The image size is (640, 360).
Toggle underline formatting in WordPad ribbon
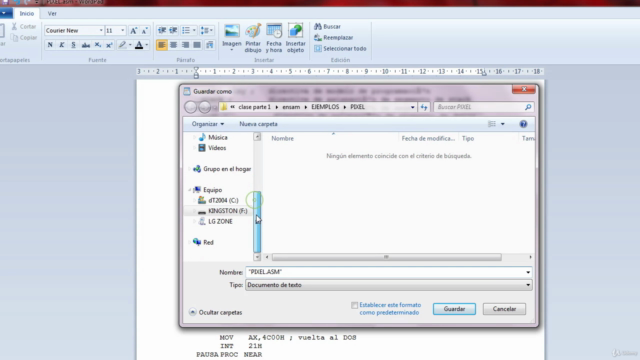(73, 45)
